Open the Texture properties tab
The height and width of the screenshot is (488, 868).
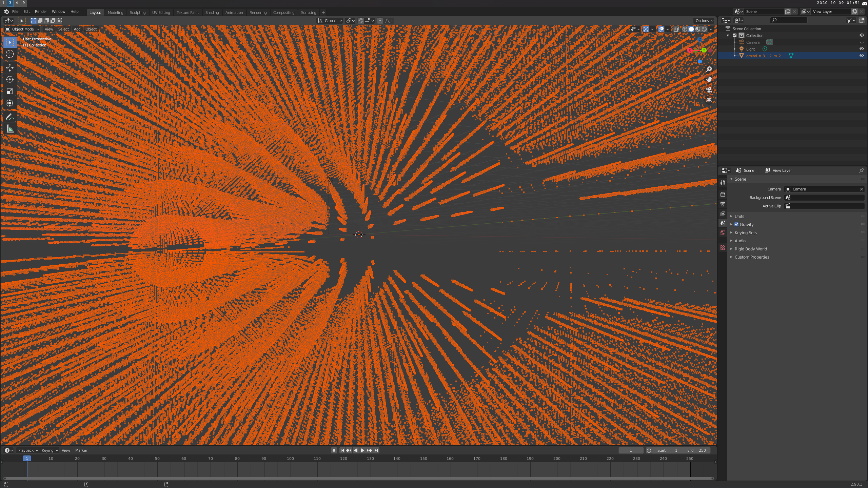click(x=723, y=248)
